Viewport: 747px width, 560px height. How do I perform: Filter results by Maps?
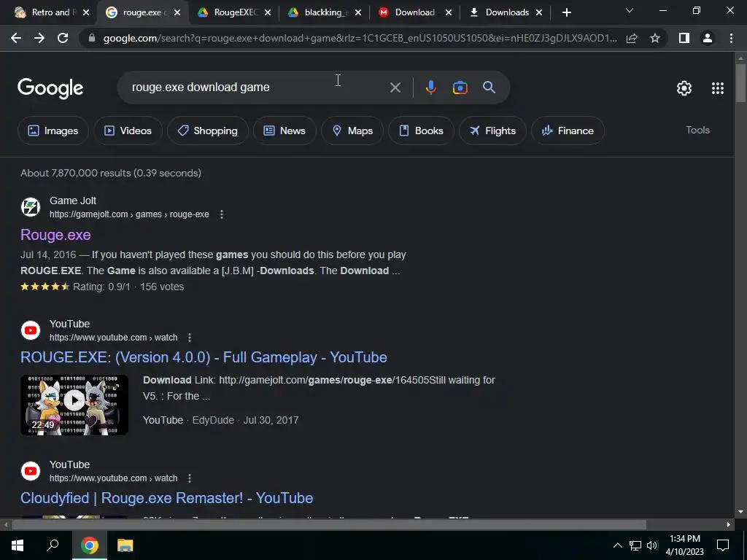[x=352, y=131]
